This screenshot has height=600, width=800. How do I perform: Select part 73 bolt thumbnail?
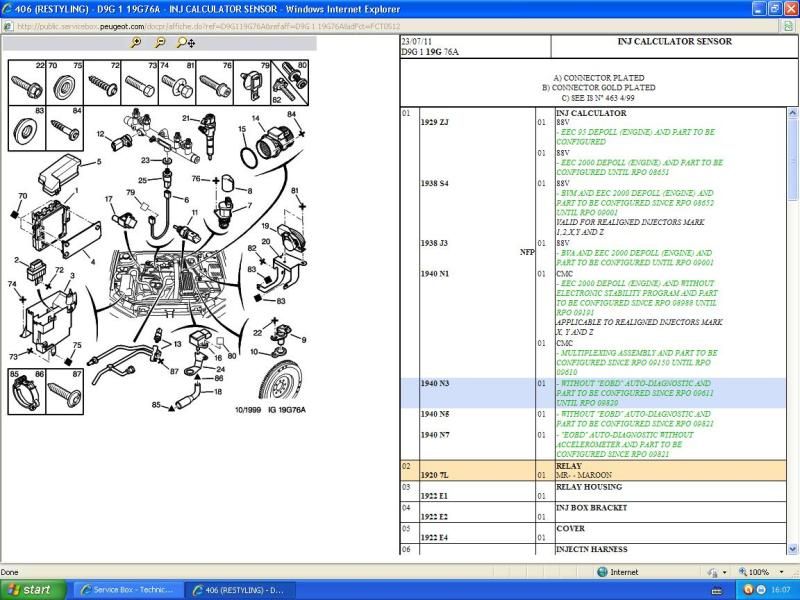[139, 83]
